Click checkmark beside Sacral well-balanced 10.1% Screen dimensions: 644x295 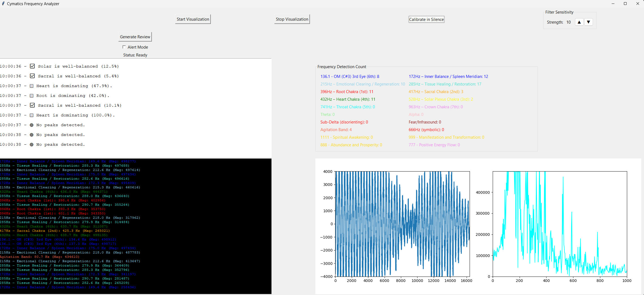point(32,105)
